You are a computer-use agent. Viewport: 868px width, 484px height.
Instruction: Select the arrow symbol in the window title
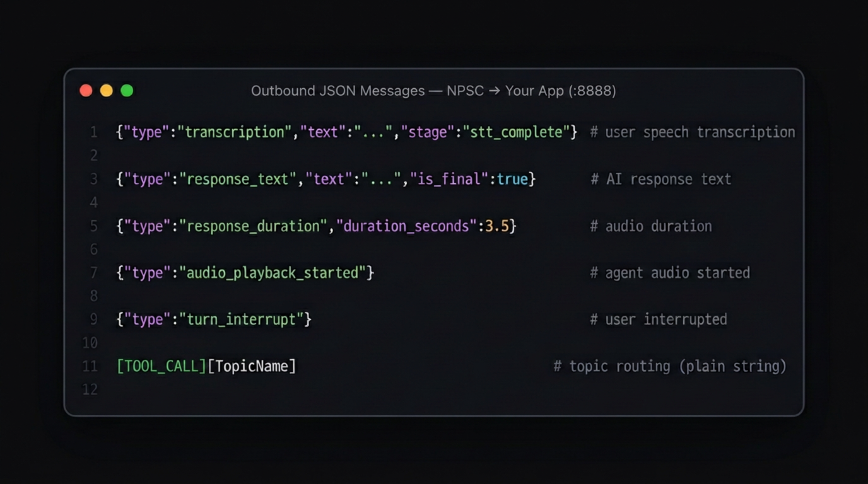495,91
